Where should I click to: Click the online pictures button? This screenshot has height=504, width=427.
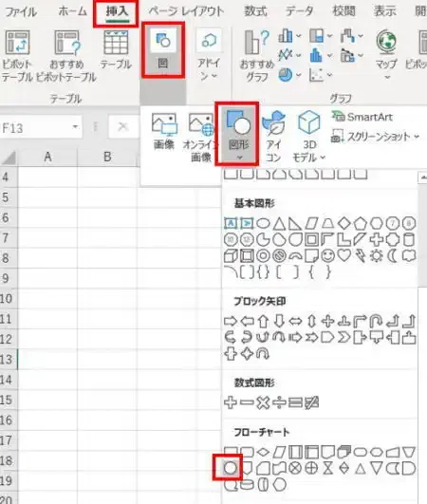(200, 138)
